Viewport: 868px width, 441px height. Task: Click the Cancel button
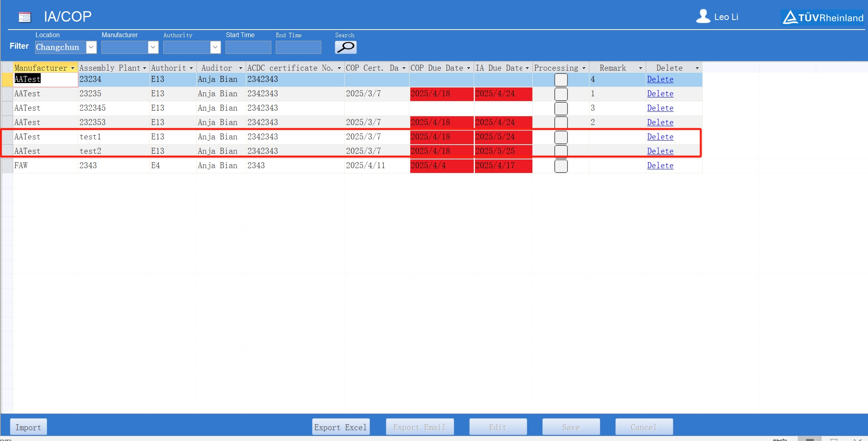644,427
